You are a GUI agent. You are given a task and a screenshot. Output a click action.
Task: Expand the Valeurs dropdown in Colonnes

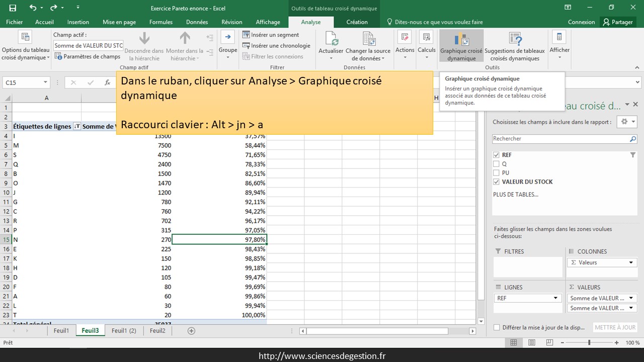(x=631, y=262)
